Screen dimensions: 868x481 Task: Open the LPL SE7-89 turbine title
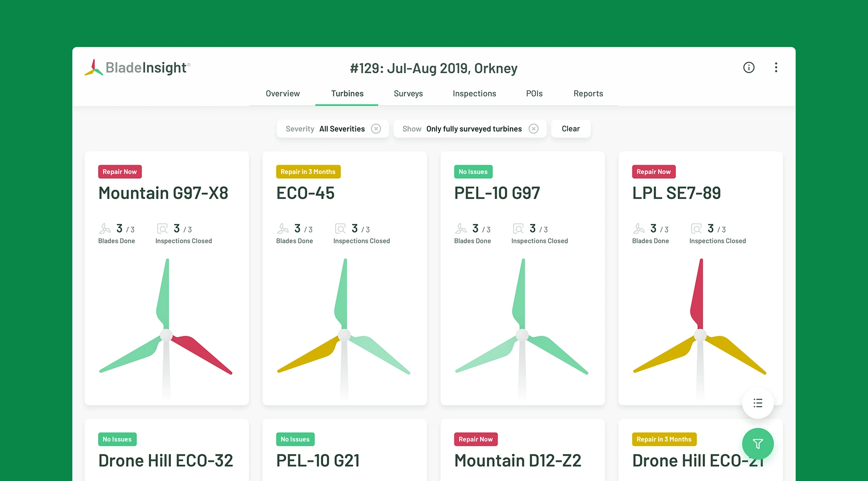[x=676, y=193]
